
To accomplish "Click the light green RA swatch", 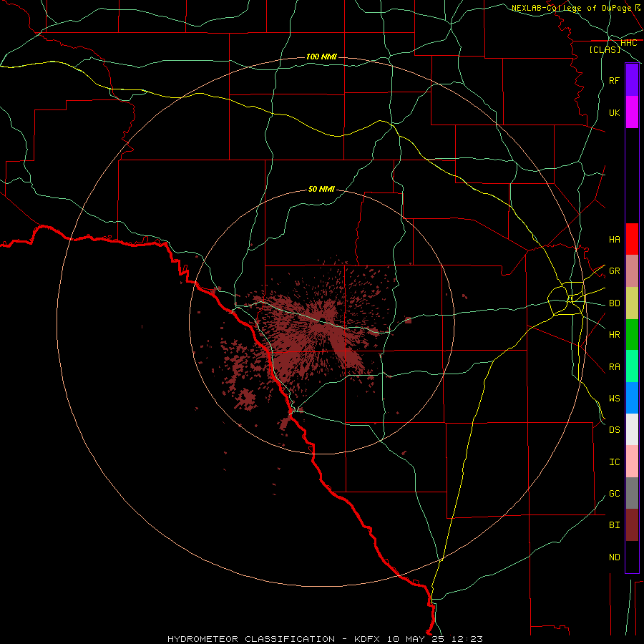I will click(632, 366).
